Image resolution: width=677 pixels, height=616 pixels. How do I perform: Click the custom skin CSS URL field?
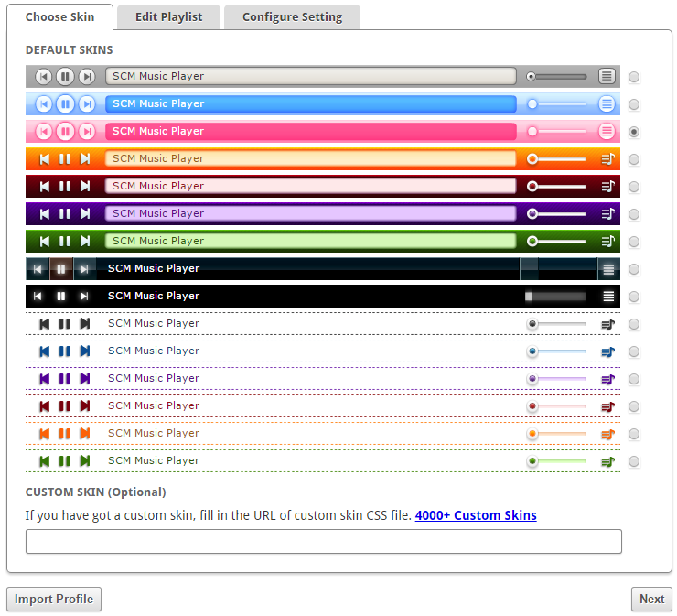tap(323, 541)
